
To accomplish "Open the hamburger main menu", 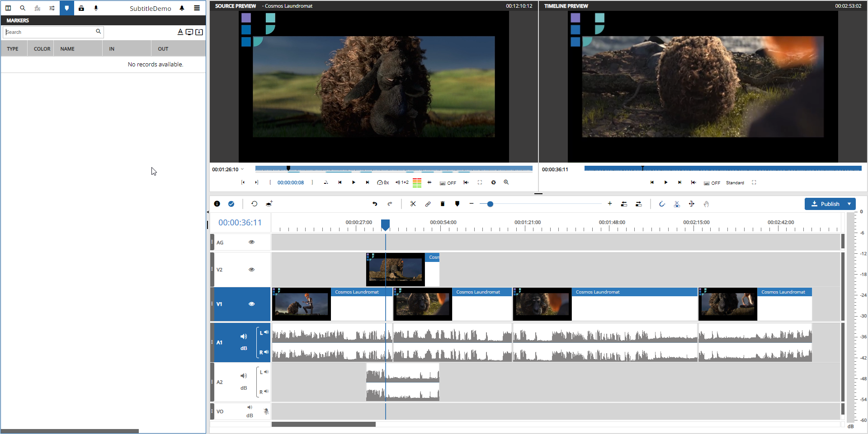I will coord(197,8).
